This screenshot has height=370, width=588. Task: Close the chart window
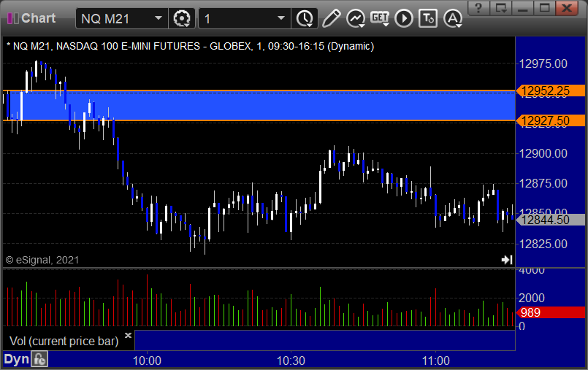click(567, 8)
